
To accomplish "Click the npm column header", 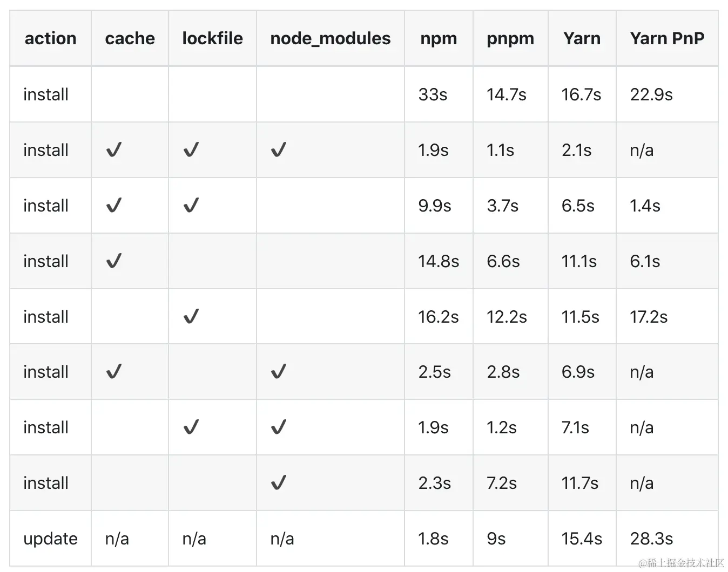I will click(439, 38).
